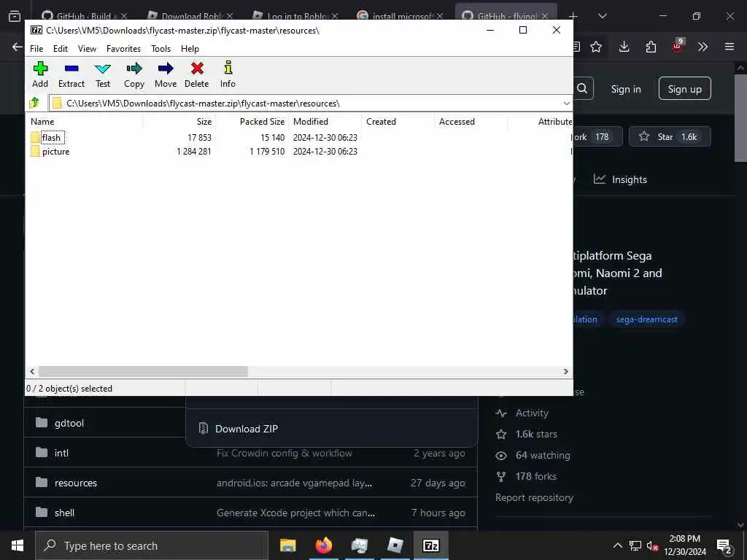
Task: Open Firefox extensions puzzle icon
Action: [x=651, y=47]
